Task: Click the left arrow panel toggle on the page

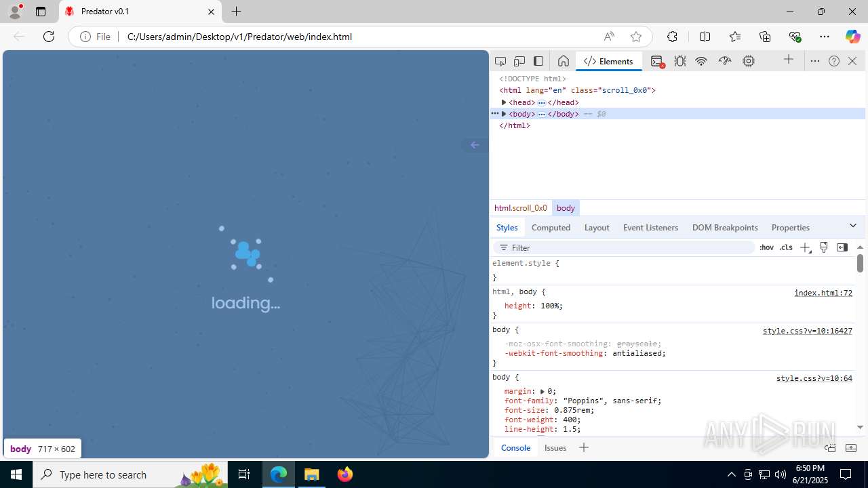Action: coord(475,144)
